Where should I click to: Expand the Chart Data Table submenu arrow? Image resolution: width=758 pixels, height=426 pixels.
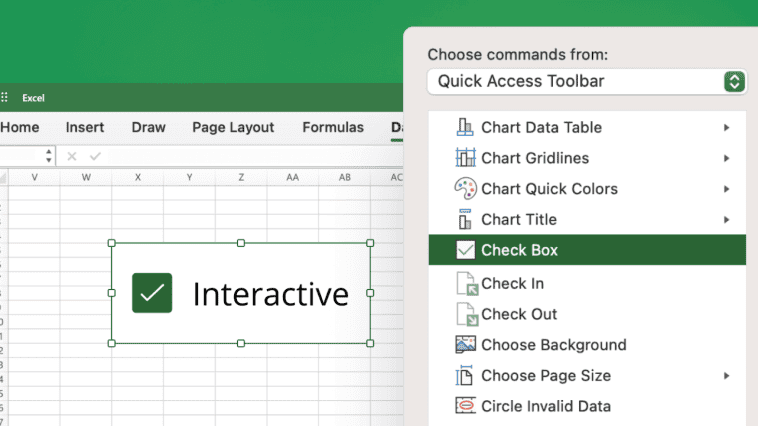click(727, 128)
